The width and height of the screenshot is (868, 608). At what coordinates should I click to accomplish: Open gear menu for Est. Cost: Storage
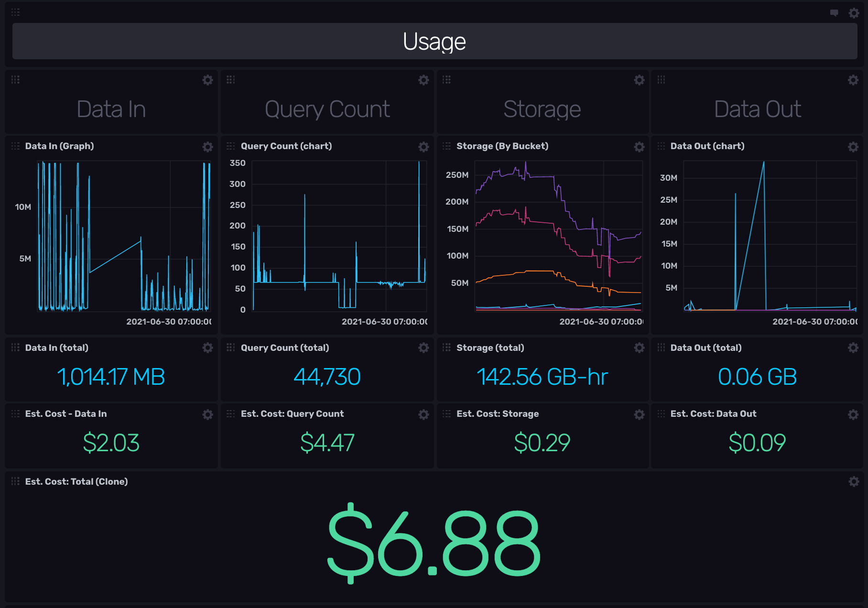coord(639,414)
